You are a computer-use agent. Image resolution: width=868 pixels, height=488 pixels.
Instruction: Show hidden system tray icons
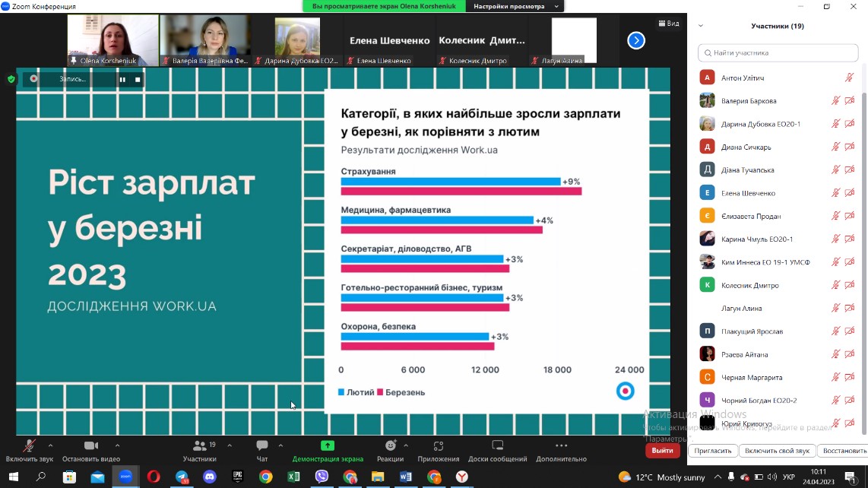click(718, 477)
